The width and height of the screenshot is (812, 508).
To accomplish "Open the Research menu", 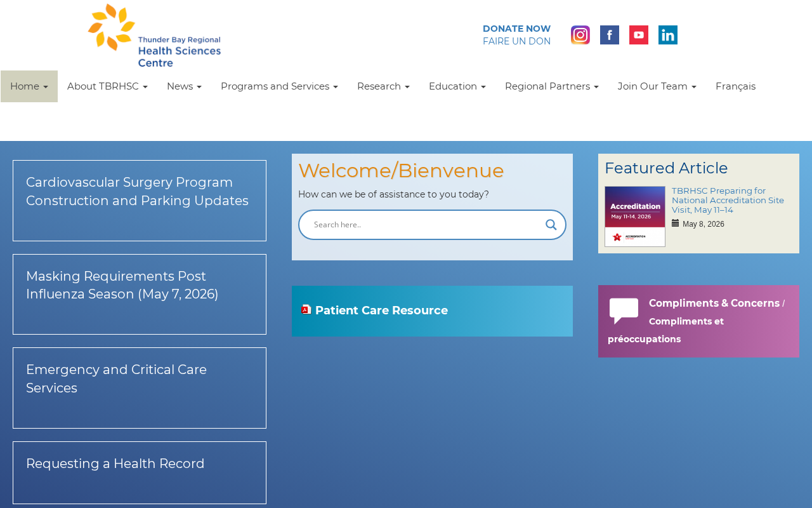I will [x=383, y=86].
